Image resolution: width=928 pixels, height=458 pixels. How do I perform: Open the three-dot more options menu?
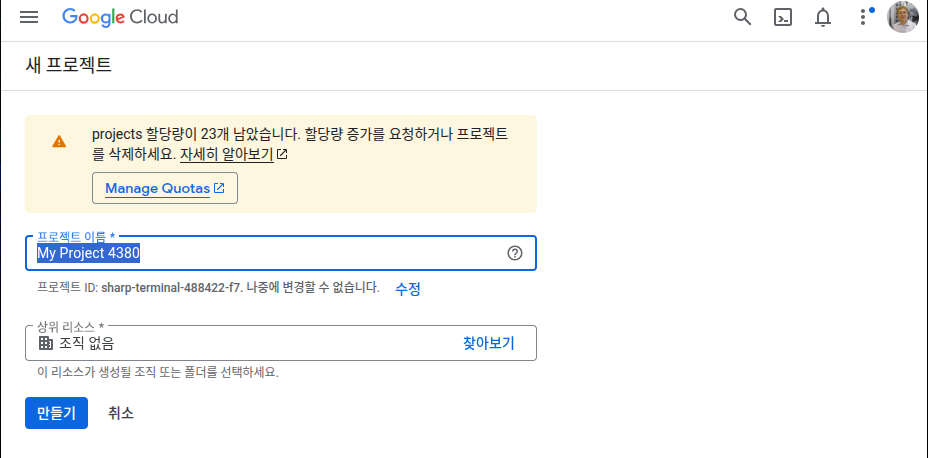[x=863, y=17]
